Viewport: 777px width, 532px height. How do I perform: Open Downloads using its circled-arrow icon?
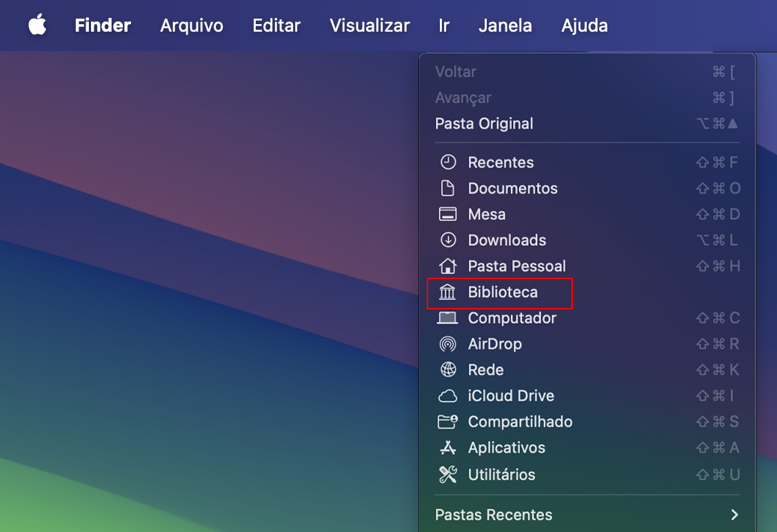pos(449,240)
